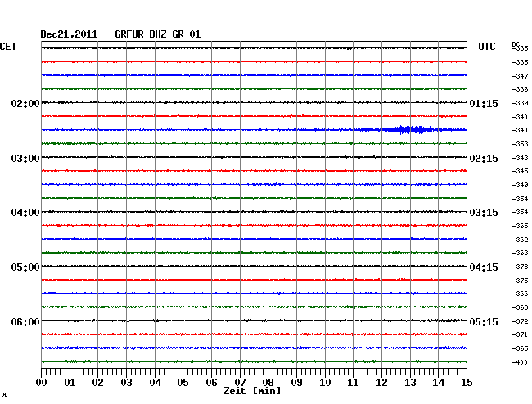Select the DC offset value -363
532x404 pixels.
pyautogui.click(x=520, y=253)
